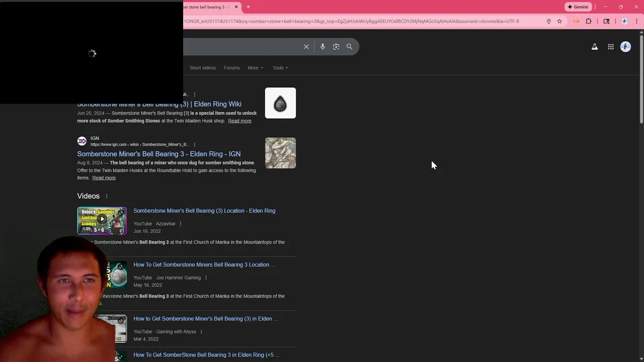The height and width of the screenshot is (362, 644).
Task: Expand the More search filters dropdown
Action: coord(256,68)
